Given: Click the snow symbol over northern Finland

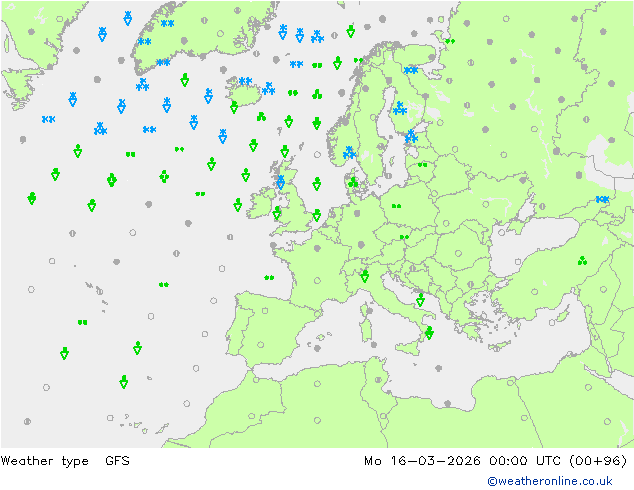Looking at the screenshot, I should point(411,70).
